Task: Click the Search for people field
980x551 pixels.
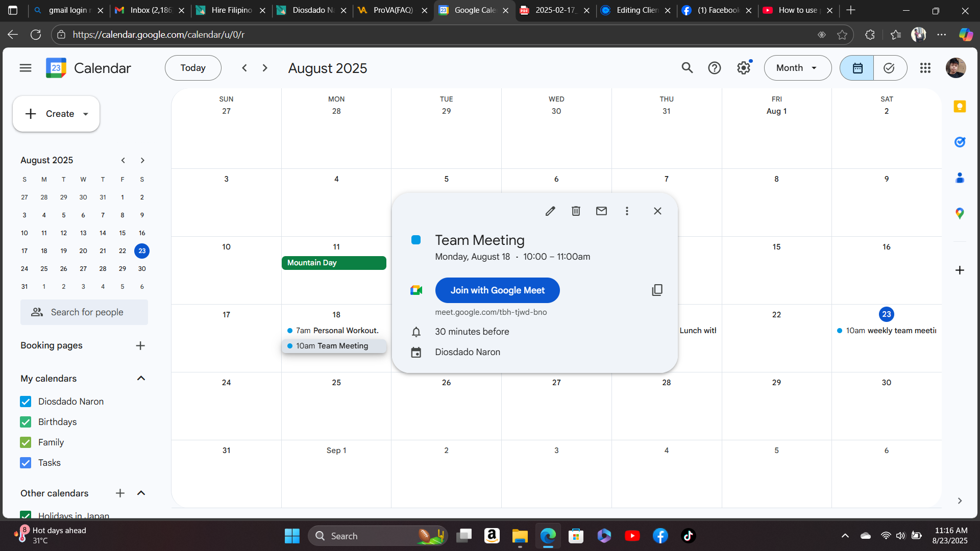Action: pos(85,312)
